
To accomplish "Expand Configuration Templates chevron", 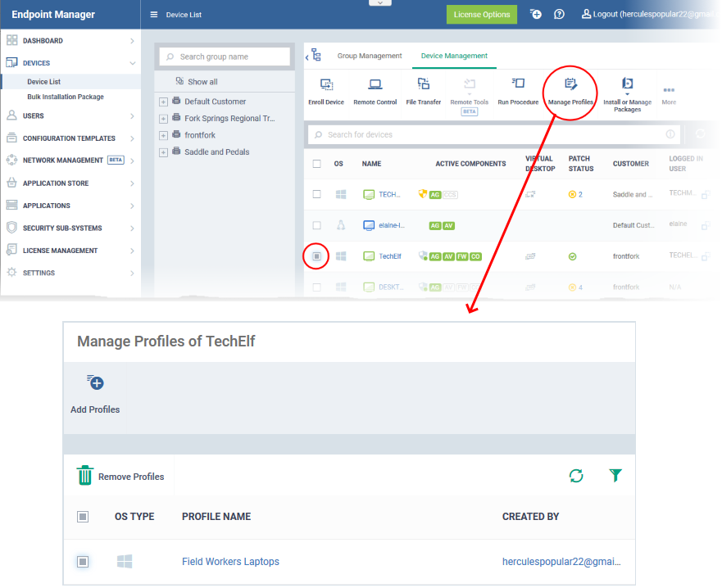I will (132, 138).
